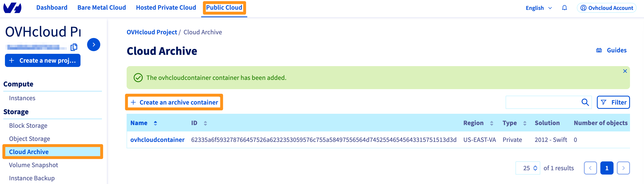Expand the English language dropdown
This screenshot has width=644, height=184.
pyautogui.click(x=539, y=8)
